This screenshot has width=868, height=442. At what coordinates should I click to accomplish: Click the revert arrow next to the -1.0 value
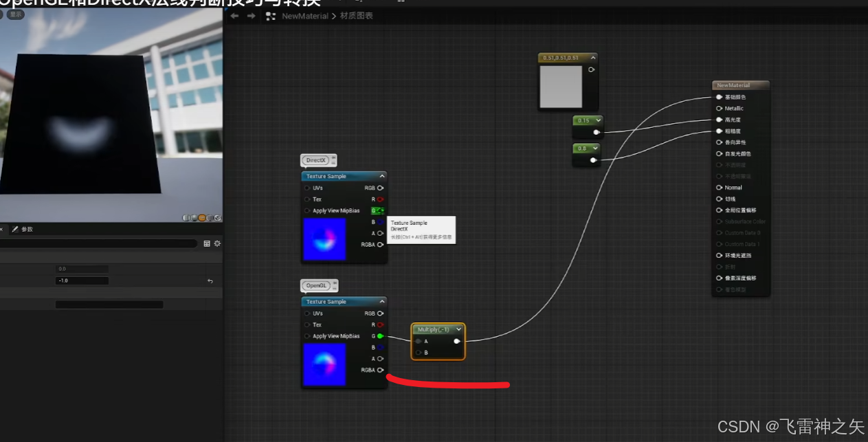[x=210, y=280]
